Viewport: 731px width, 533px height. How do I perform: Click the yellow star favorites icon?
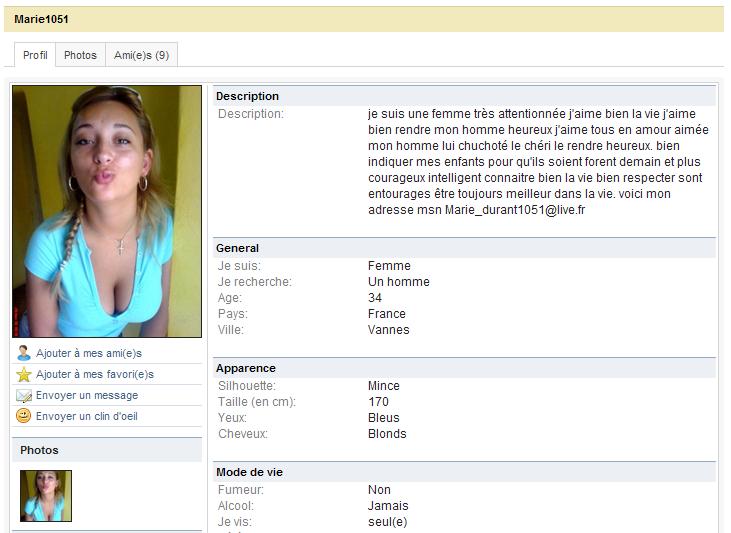(x=24, y=374)
